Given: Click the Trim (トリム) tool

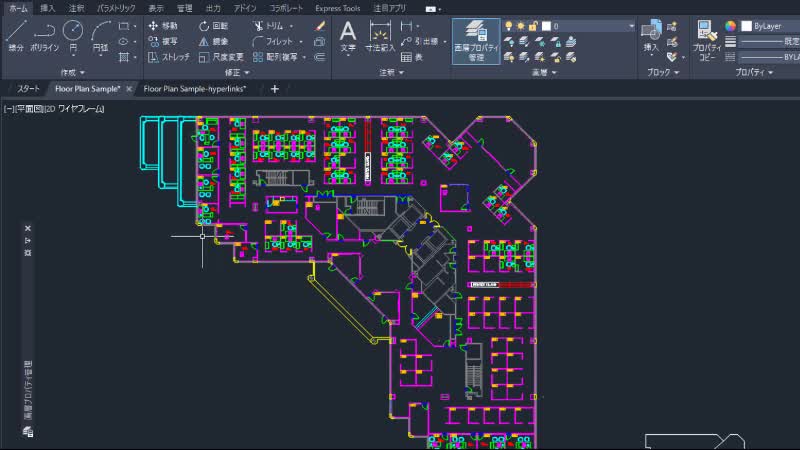Looking at the screenshot, I should tap(269, 26).
